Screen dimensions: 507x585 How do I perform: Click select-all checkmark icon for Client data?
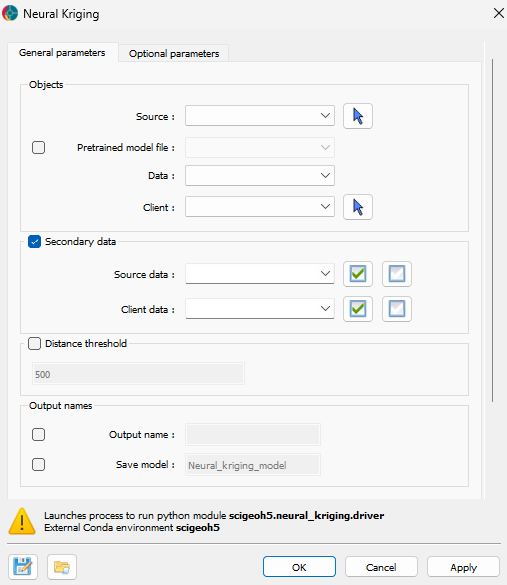click(x=358, y=309)
